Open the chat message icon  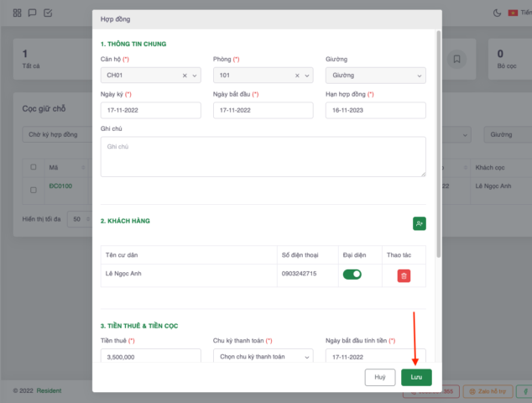[x=32, y=13]
